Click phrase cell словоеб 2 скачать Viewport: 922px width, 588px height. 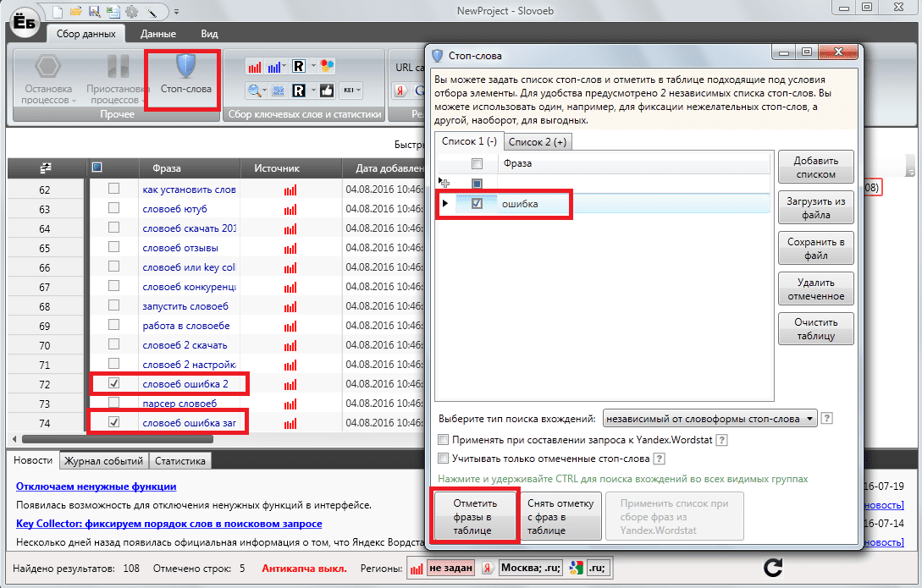(x=185, y=345)
